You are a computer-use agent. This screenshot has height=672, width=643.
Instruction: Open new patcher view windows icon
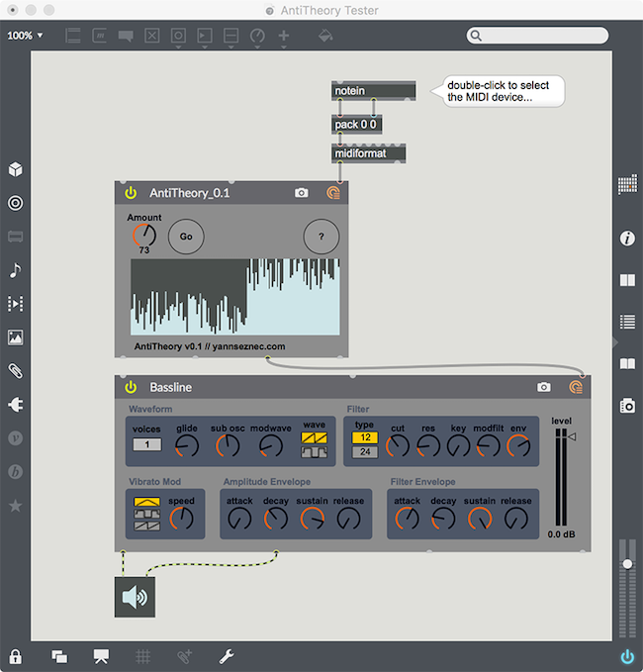(x=59, y=656)
